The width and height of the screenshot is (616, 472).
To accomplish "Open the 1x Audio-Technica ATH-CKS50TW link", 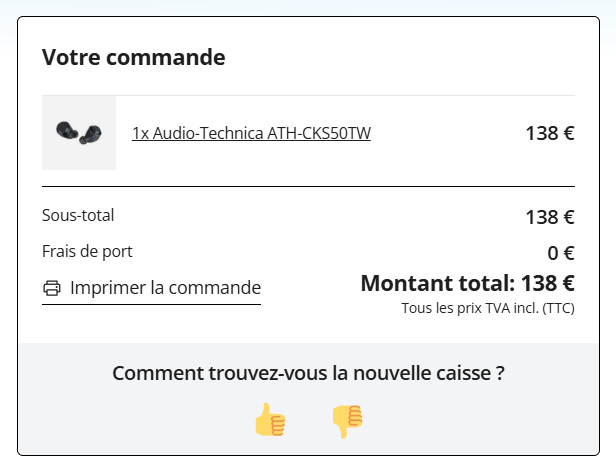I will click(x=251, y=133).
